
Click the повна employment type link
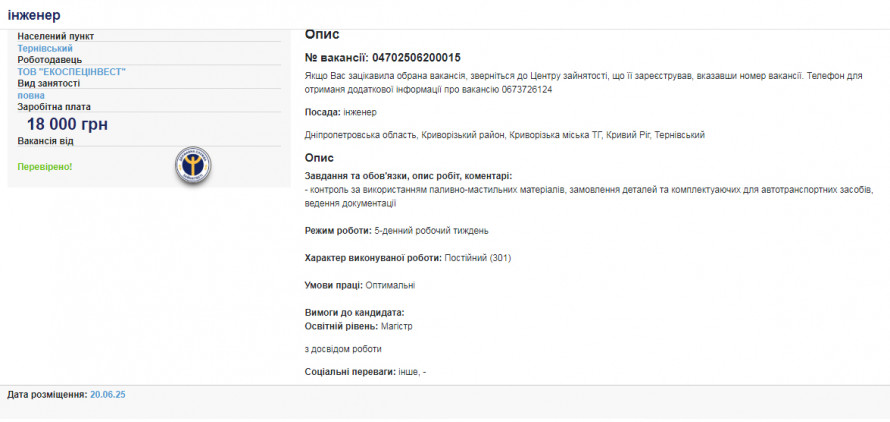[x=31, y=95]
